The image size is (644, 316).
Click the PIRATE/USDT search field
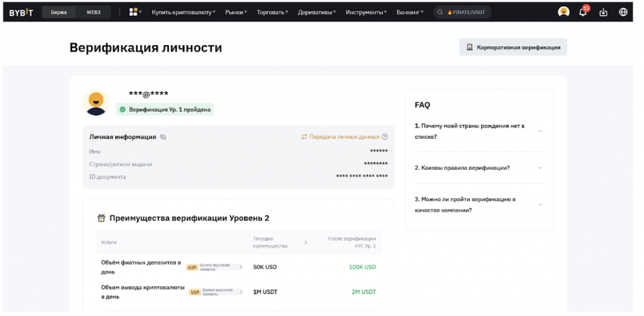[465, 12]
